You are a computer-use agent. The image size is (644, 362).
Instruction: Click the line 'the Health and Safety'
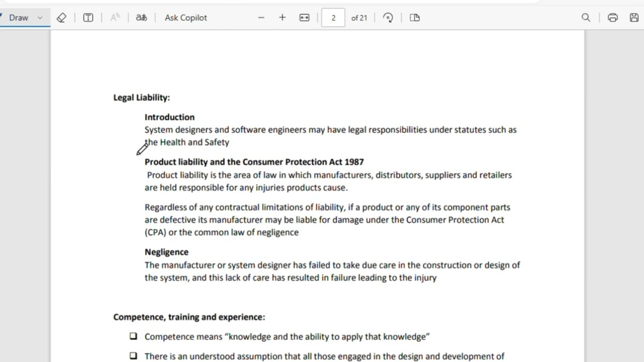187,142
